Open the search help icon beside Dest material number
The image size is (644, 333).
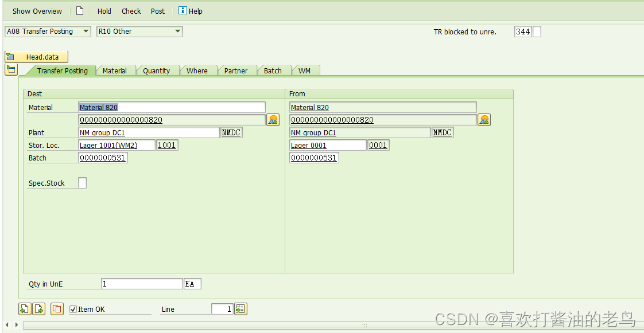[273, 120]
